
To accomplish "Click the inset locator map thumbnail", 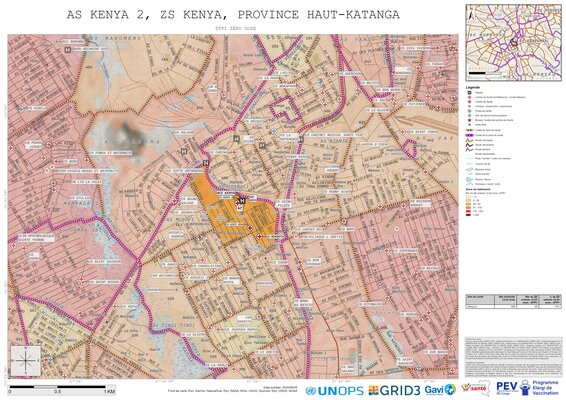I will (513, 42).
